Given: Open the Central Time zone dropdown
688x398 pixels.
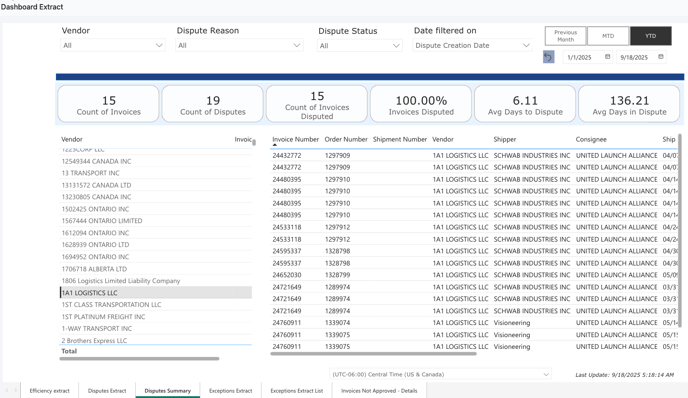Looking at the screenshot, I should pos(441,374).
